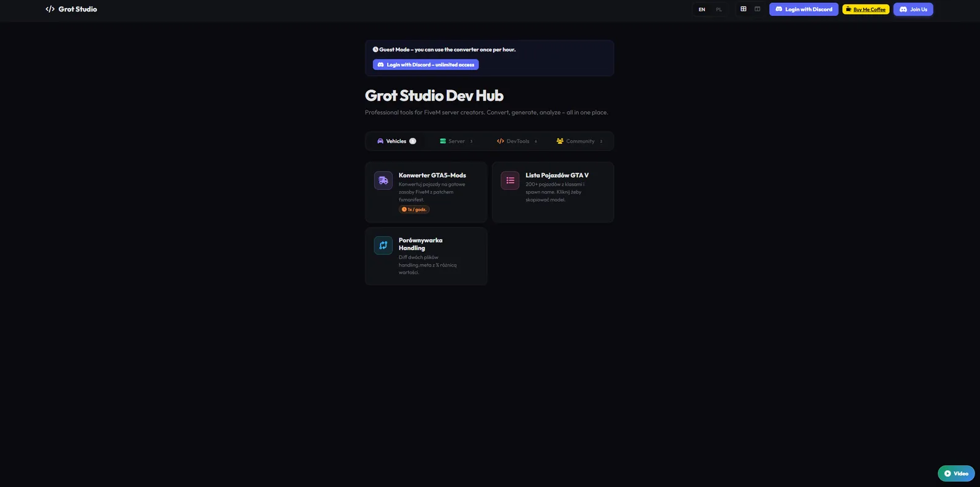Open the Lista Pojazdów GTA V list icon
The height and width of the screenshot is (487, 980).
pos(510,180)
